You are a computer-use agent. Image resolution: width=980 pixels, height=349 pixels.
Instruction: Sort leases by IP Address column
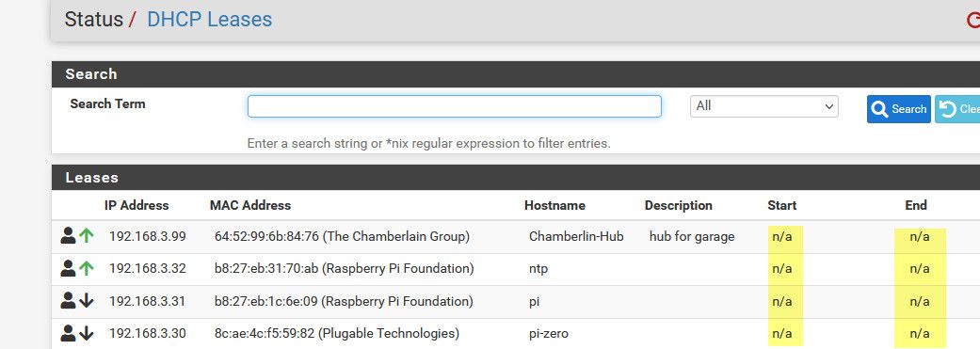[x=137, y=205]
